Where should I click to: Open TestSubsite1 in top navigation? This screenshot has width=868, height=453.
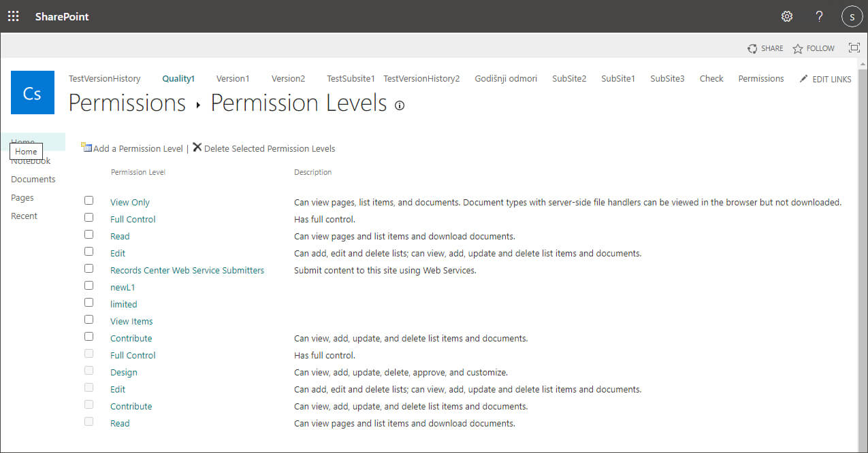point(351,78)
